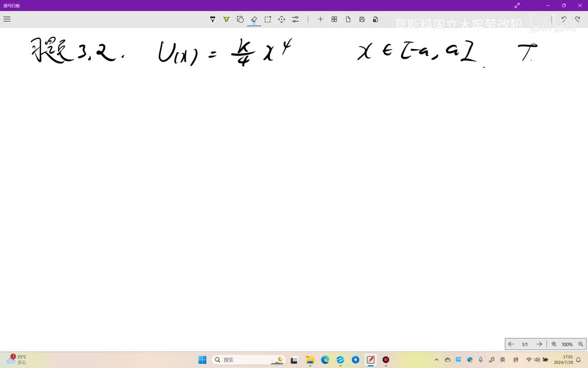Open the red screen recorder taskbar icon
Screen dimensions: 588x368
385,360
